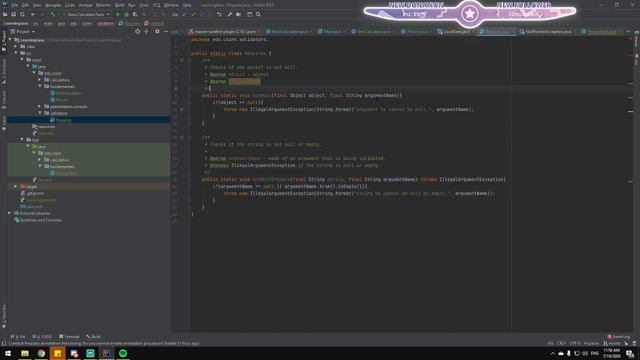Hide the Project panel with minus icon
Image resolution: width=640 pixels, height=360 pixels.
(x=166, y=31)
